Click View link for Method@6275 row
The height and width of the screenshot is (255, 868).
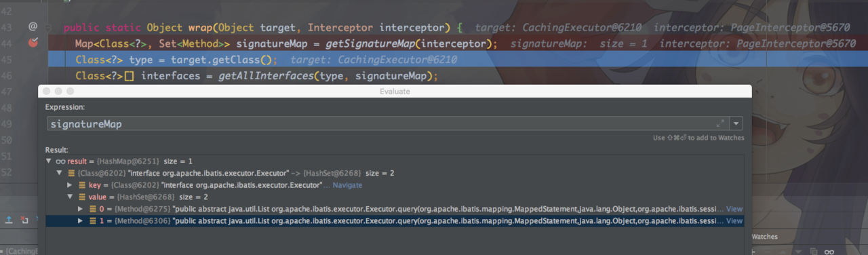click(x=734, y=209)
